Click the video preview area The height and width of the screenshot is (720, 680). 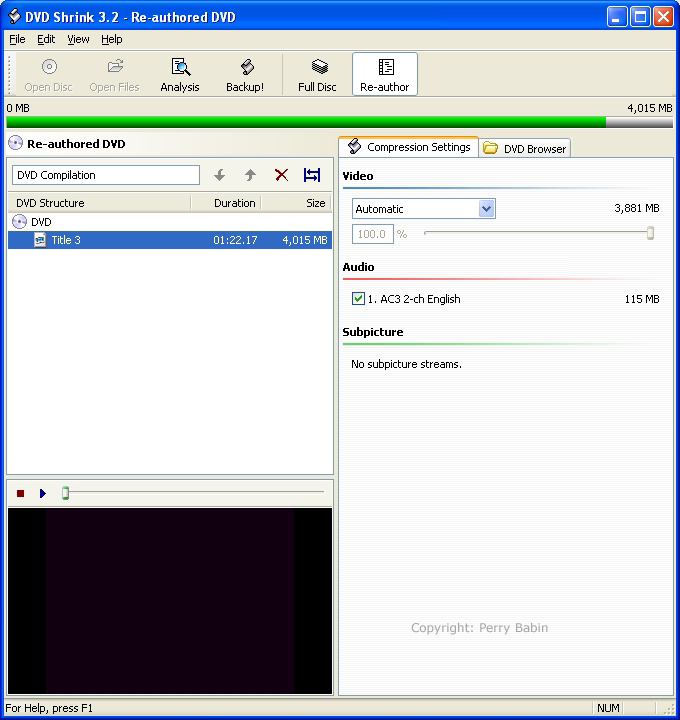(x=170, y=601)
